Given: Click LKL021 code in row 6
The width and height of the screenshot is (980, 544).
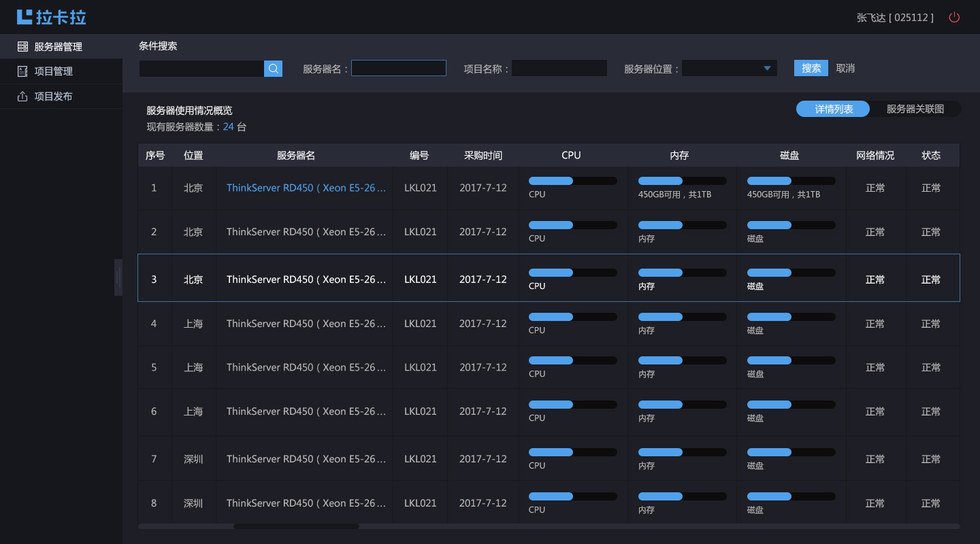Looking at the screenshot, I should tap(421, 411).
